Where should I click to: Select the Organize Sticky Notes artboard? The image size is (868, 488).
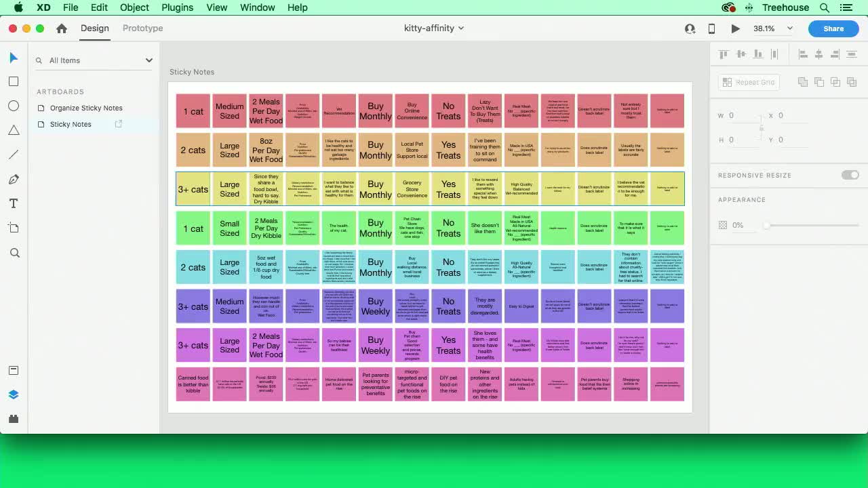coord(86,108)
